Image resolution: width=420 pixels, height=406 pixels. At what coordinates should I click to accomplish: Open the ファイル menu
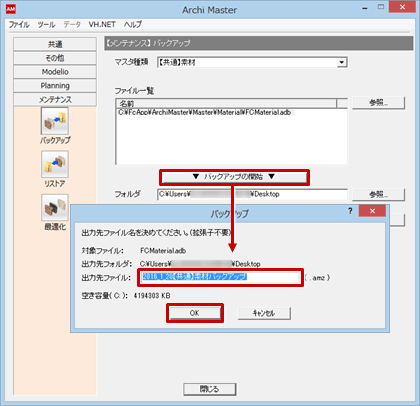[19, 24]
